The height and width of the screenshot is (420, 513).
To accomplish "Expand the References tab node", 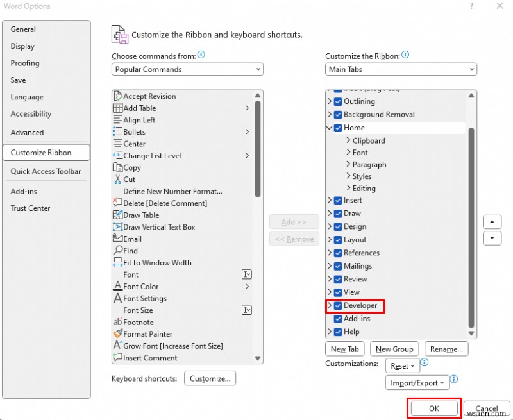I will click(330, 253).
